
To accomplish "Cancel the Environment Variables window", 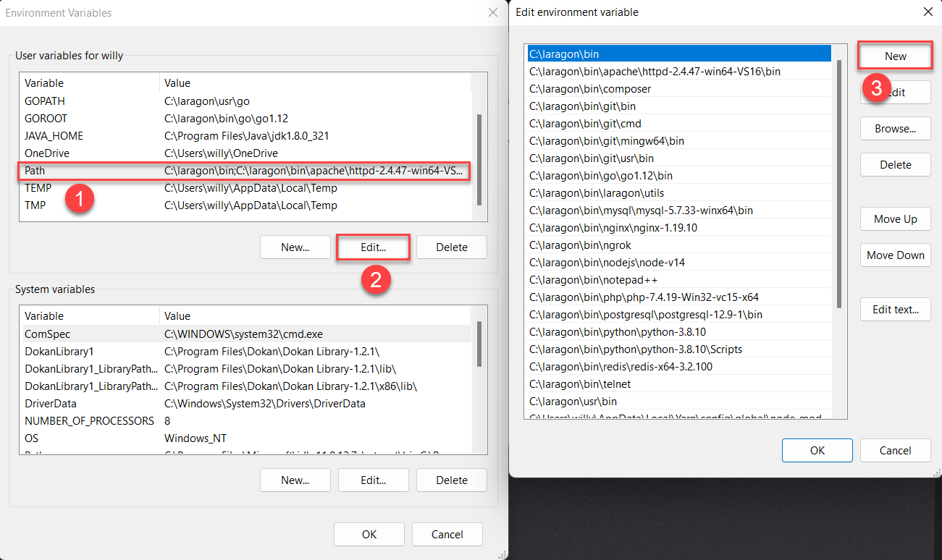I will (447, 535).
